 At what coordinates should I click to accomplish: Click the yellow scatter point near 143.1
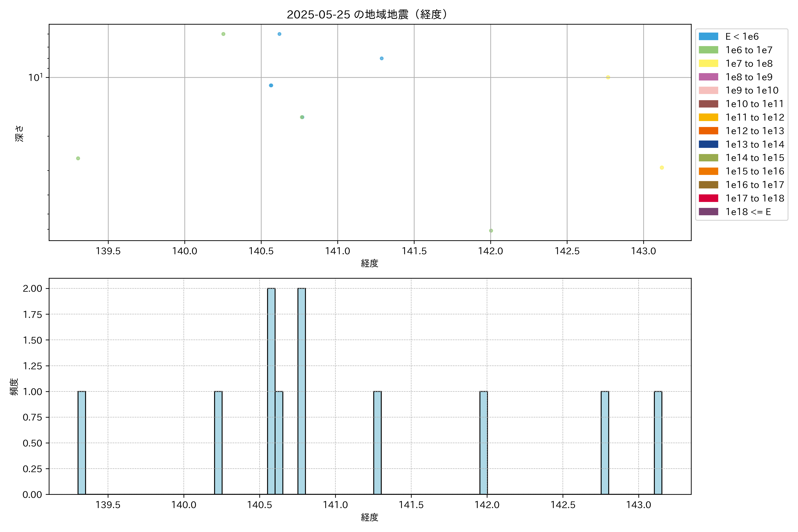point(662,168)
